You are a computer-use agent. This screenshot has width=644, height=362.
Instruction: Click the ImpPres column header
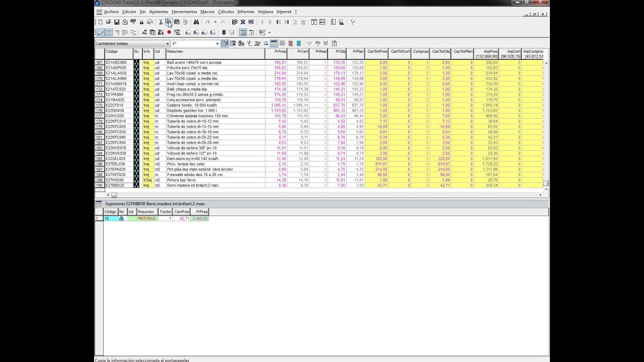click(x=487, y=54)
